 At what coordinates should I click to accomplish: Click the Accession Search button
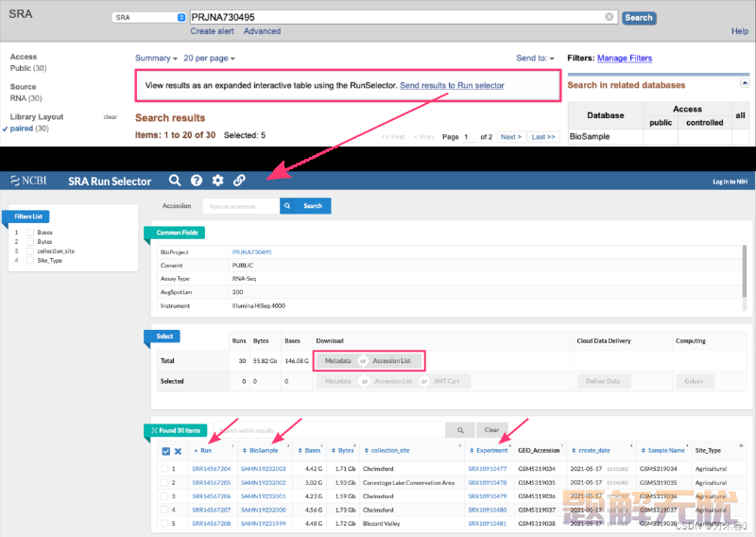click(x=305, y=206)
